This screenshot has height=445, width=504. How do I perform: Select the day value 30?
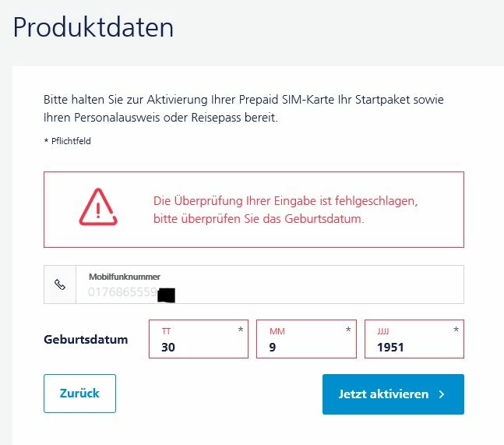(x=168, y=348)
